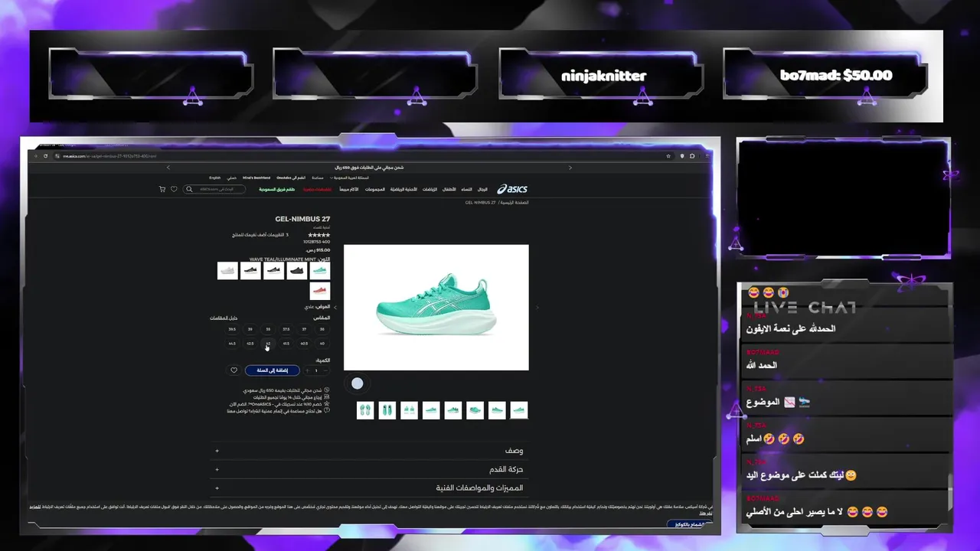Click the free shipping info icon
Viewport: 980px width, 551px height.
pos(327,390)
